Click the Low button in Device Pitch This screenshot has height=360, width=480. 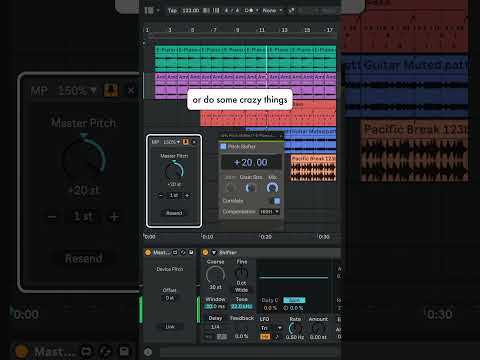click(x=170, y=327)
